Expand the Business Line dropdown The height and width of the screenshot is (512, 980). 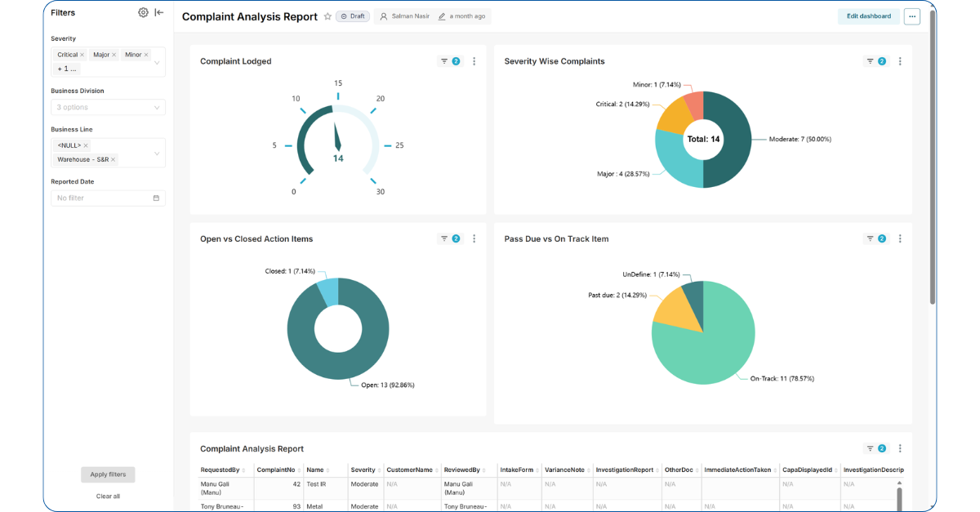click(x=157, y=153)
